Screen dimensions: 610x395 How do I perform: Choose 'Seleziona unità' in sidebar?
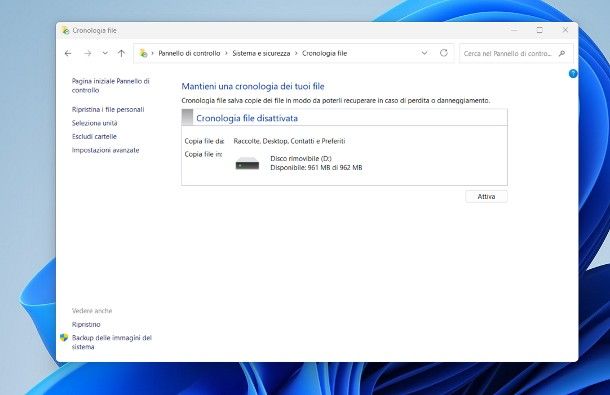click(95, 123)
